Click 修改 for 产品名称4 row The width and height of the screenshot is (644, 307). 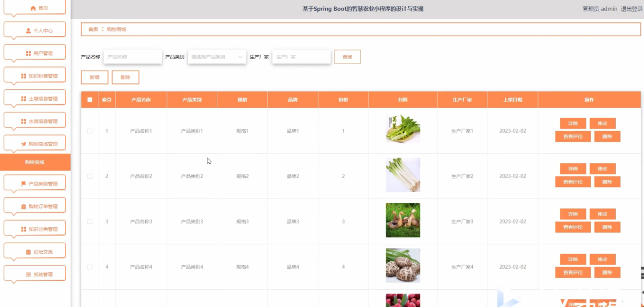pyautogui.click(x=603, y=259)
